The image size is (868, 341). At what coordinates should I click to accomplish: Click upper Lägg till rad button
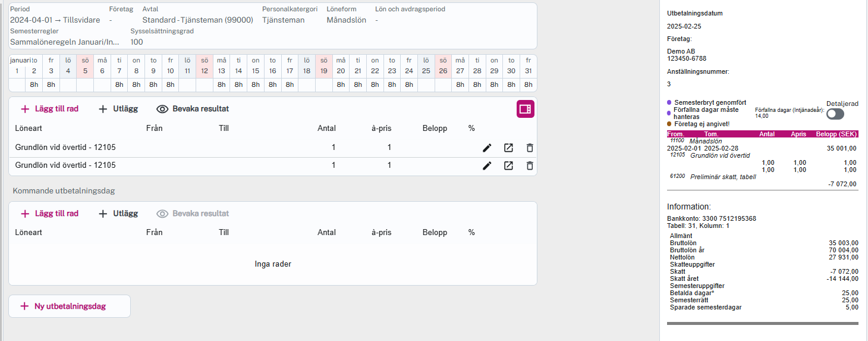point(49,109)
